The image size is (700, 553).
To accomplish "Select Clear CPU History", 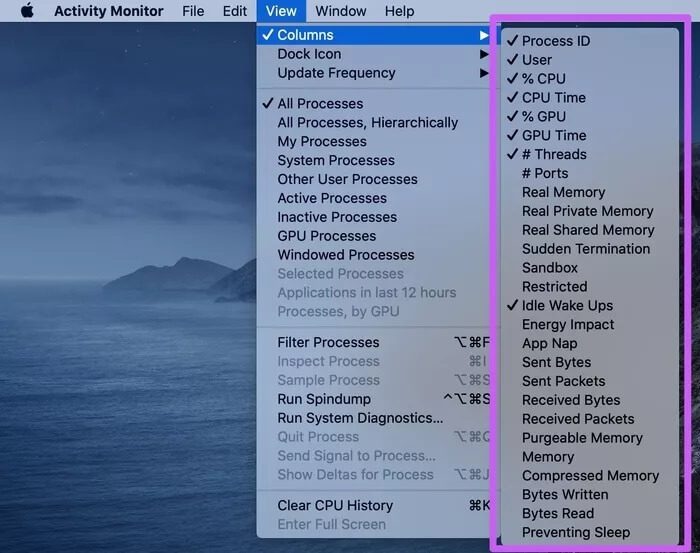I will tap(335, 505).
